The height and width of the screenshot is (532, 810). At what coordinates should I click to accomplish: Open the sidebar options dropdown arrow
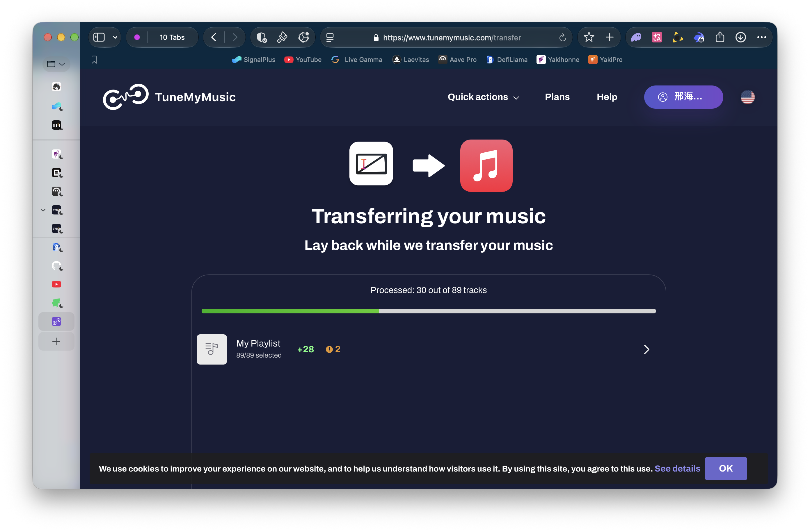click(x=115, y=38)
